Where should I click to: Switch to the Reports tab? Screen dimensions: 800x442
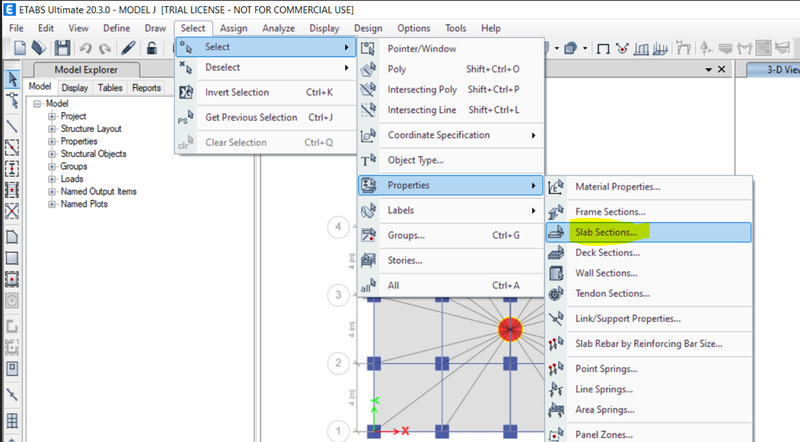click(x=146, y=88)
